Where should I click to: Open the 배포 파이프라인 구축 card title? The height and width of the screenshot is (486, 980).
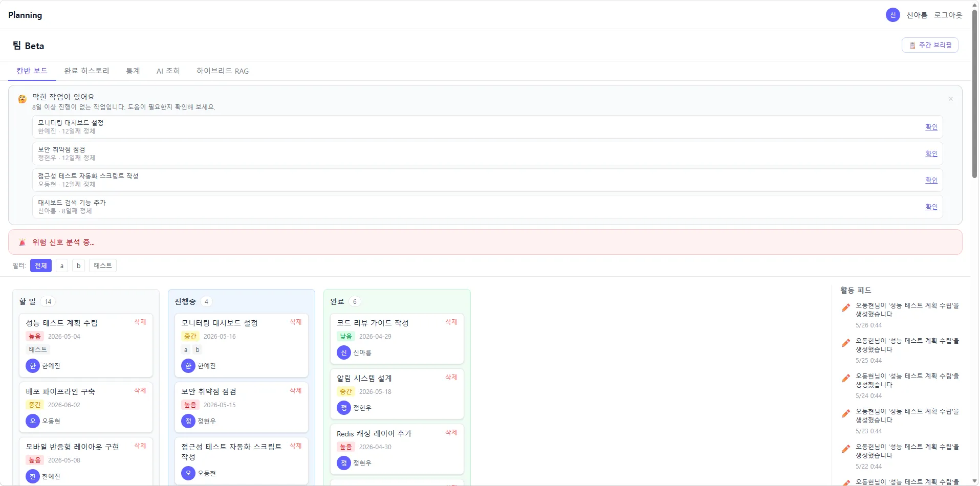coord(60,391)
